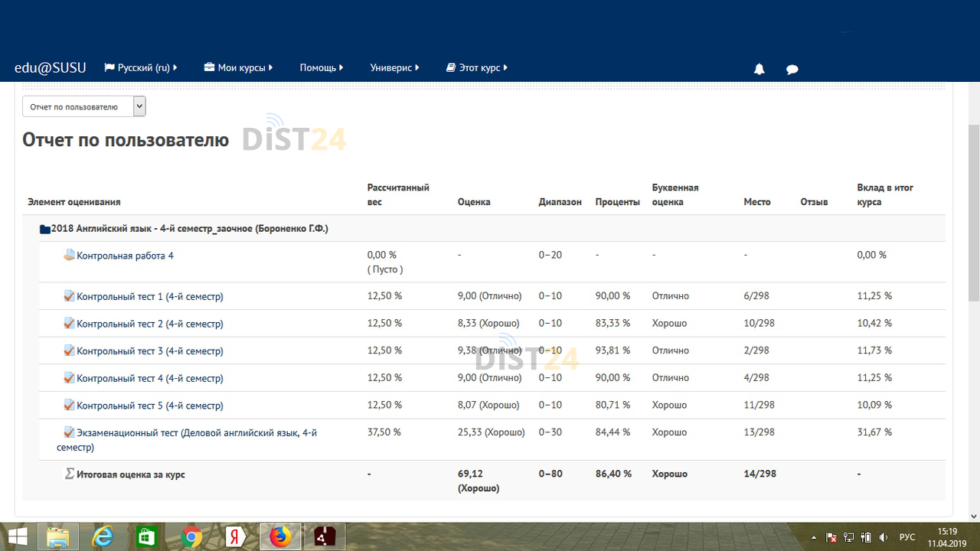The height and width of the screenshot is (551, 980).
Task: Launch Firefox from the taskbar
Action: (x=279, y=536)
